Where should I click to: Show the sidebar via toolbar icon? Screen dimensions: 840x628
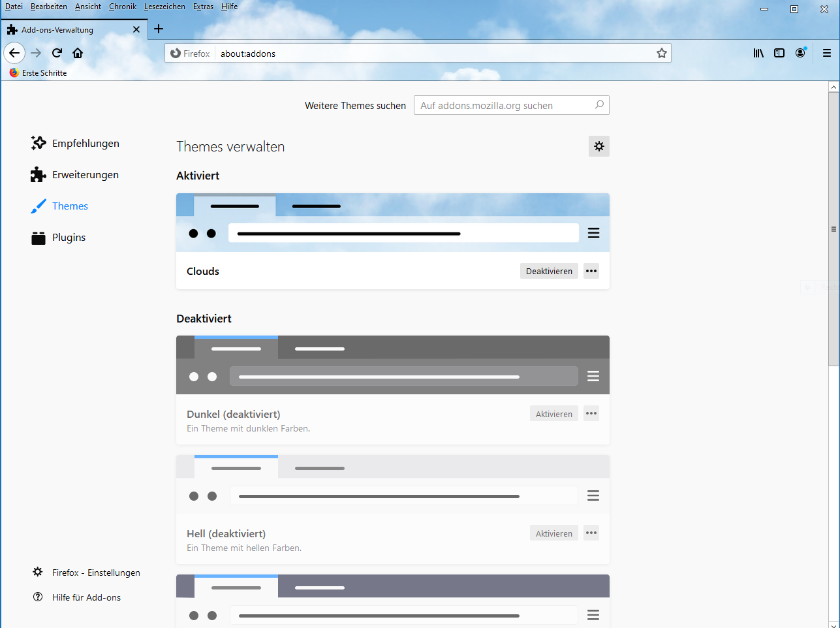coord(779,54)
